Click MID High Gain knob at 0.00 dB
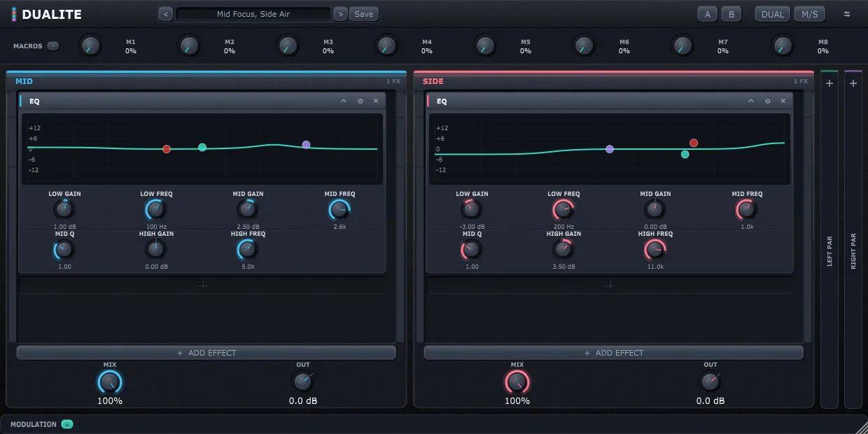Viewport: 868px width, 434px height. [x=155, y=249]
